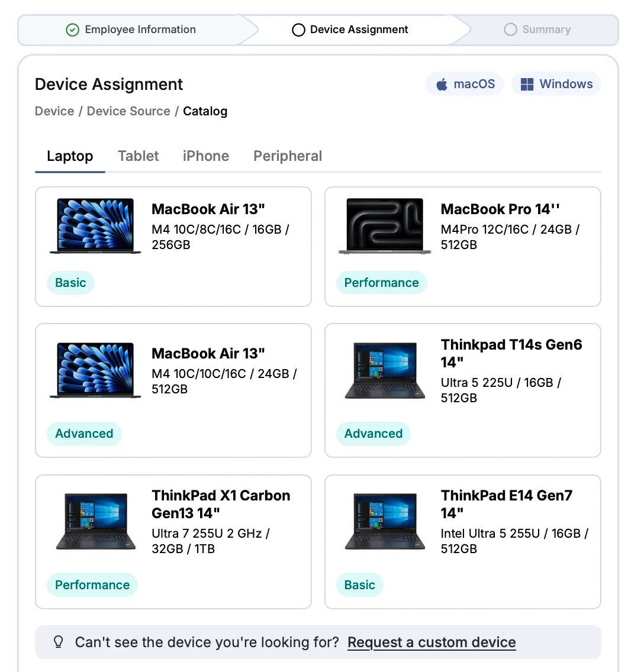Viewport: 631px width, 672px height.
Task: Click the green checkmark on Employee Information step
Action: tap(72, 30)
